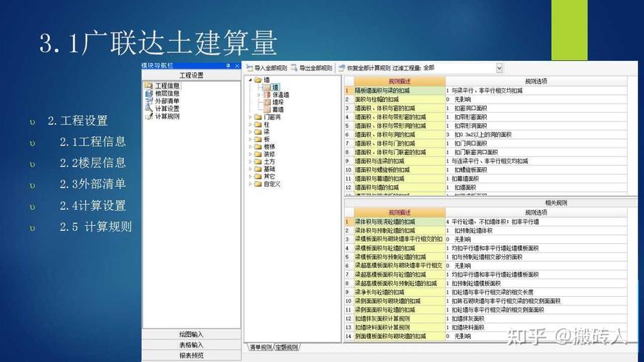Click 恢复全部计算规则 in the toolbar

pyautogui.click(x=364, y=68)
